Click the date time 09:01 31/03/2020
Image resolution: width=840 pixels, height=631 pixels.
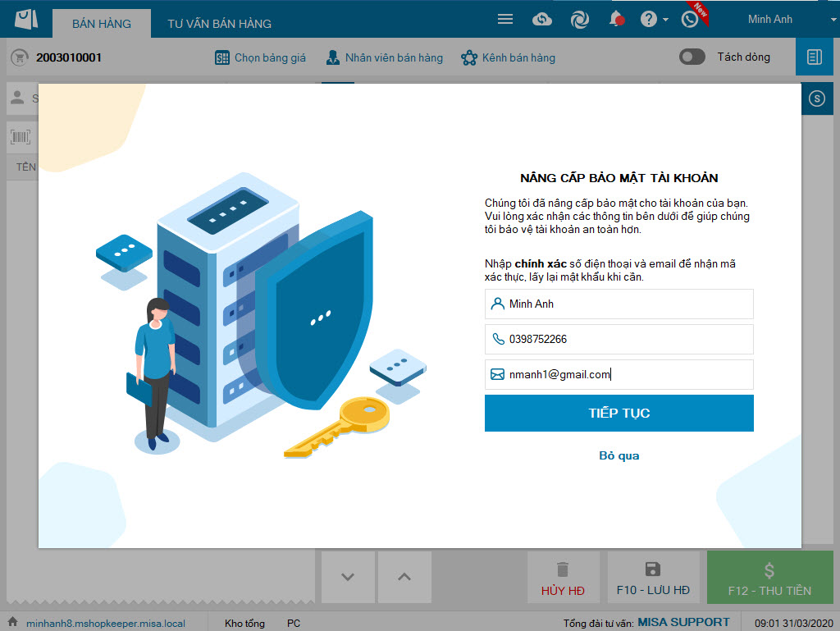coord(794,624)
